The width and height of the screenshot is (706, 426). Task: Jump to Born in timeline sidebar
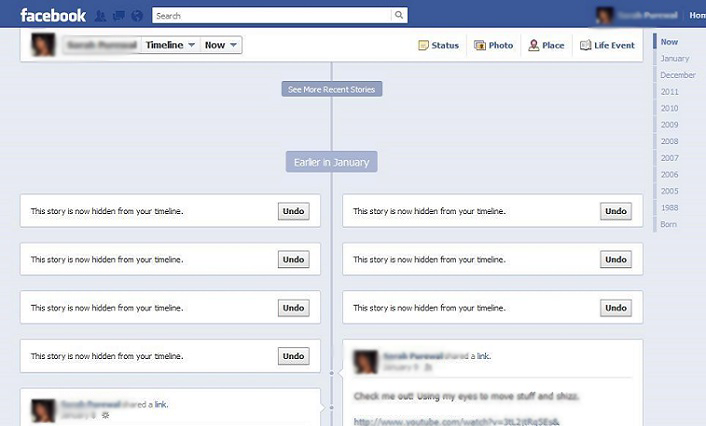669,224
